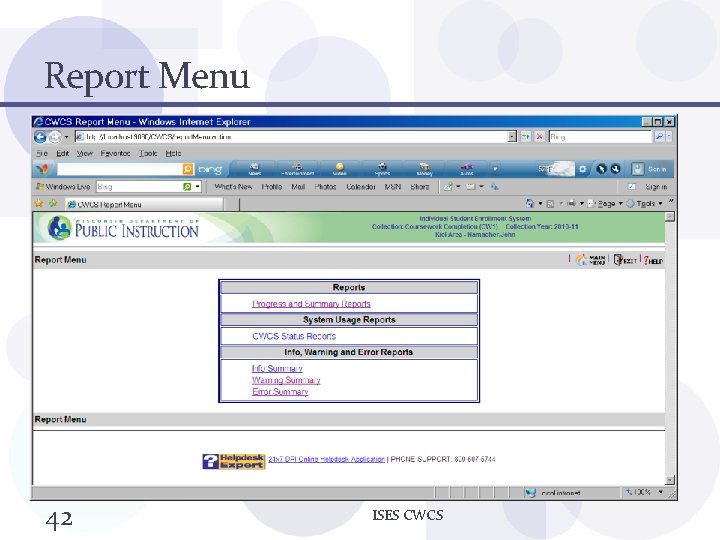Open the Print options dropdown arrow
This screenshot has width=720, height=540.
click(x=581, y=203)
